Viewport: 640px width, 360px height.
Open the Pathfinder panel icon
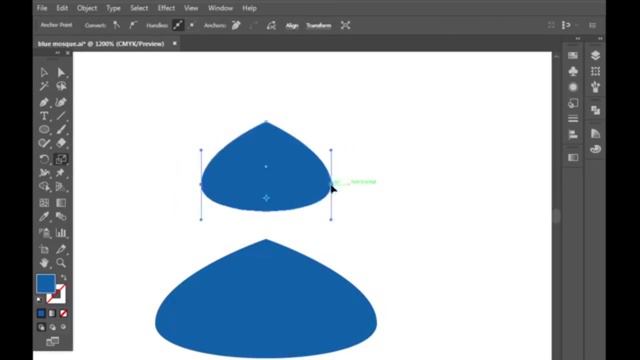coord(596,110)
